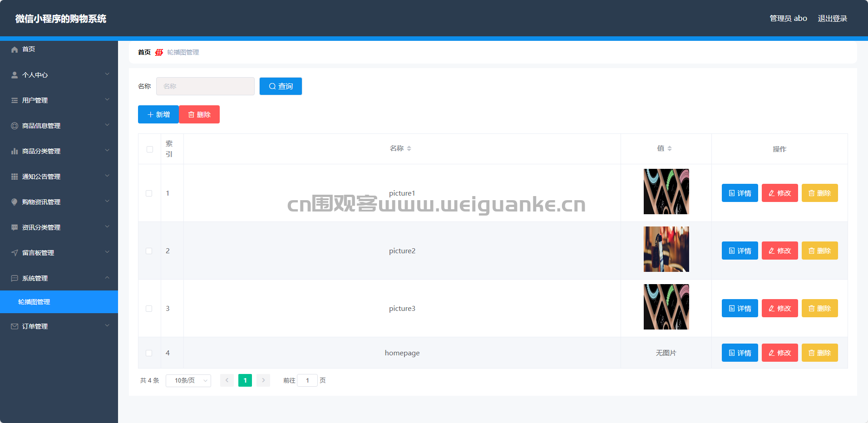868x423 pixels.
Task: Click the red 删除 batch delete button
Action: tap(199, 114)
